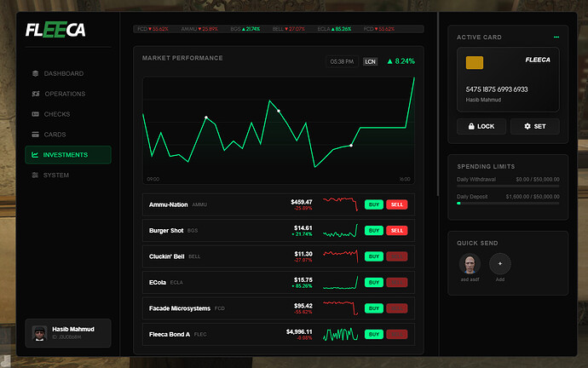
Task: Click the LCN toggle on market chart
Action: click(x=370, y=61)
